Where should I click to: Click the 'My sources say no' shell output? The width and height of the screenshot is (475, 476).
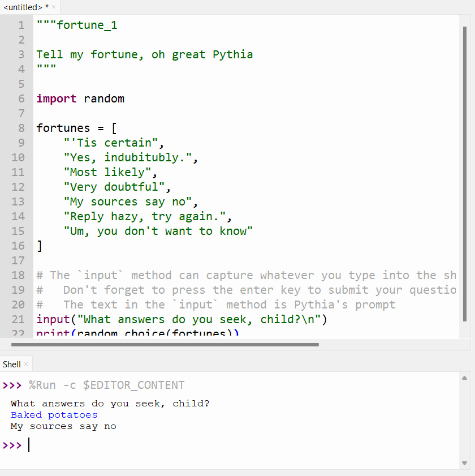coord(61,426)
